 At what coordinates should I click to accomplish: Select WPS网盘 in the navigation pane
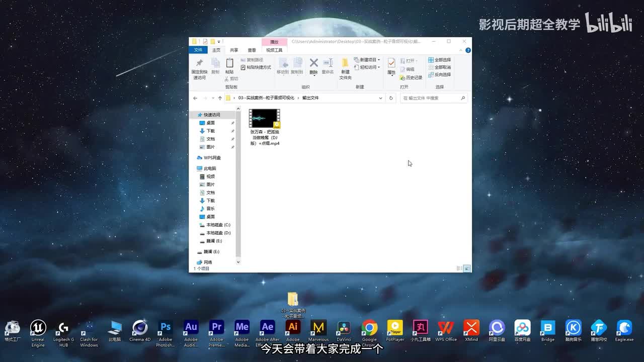click(x=208, y=158)
